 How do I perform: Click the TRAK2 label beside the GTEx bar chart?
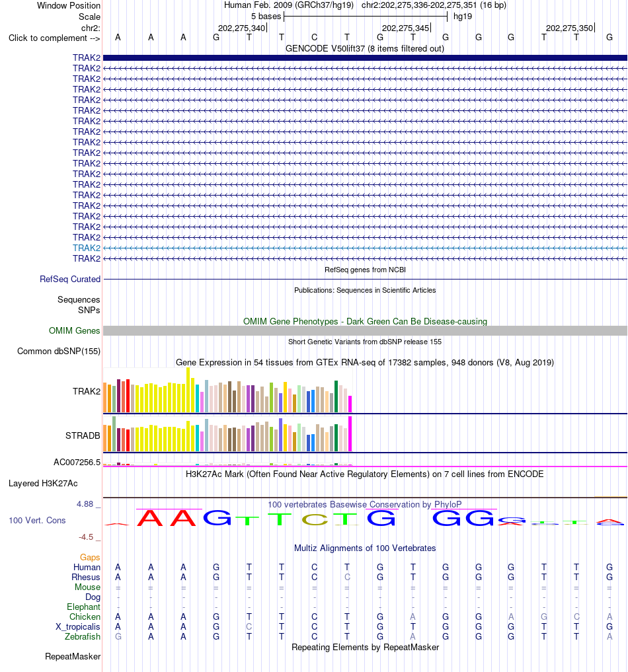tap(86, 391)
